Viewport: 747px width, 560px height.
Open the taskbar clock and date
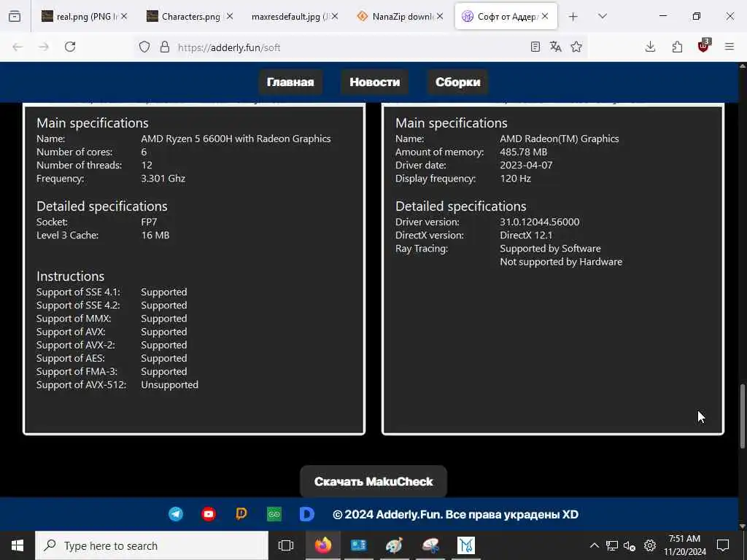[x=684, y=545]
